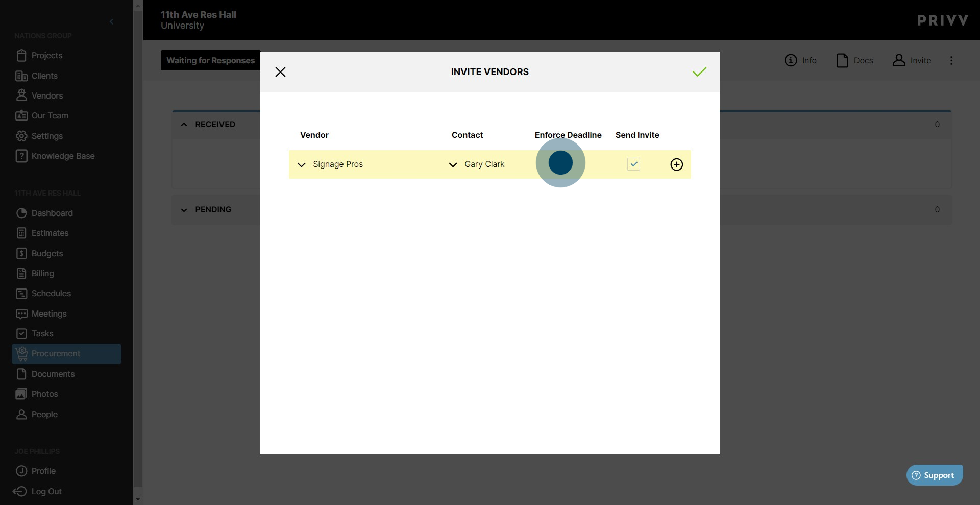Open the Support chat button
Viewport: 980px width, 505px height.
pos(934,475)
